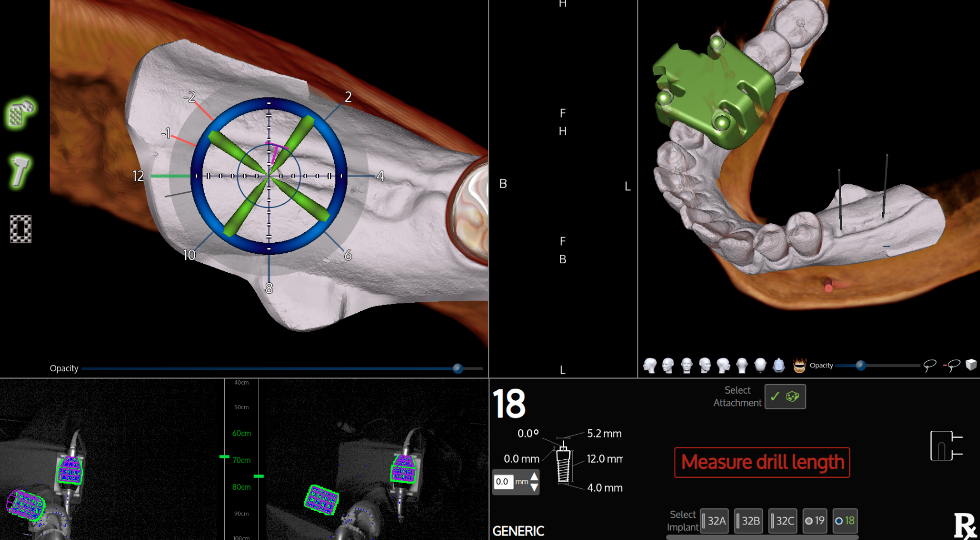This screenshot has width=980, height=540.
Task: Adjust the left view Opacity slider handle
Action: (x=458, y=369)
